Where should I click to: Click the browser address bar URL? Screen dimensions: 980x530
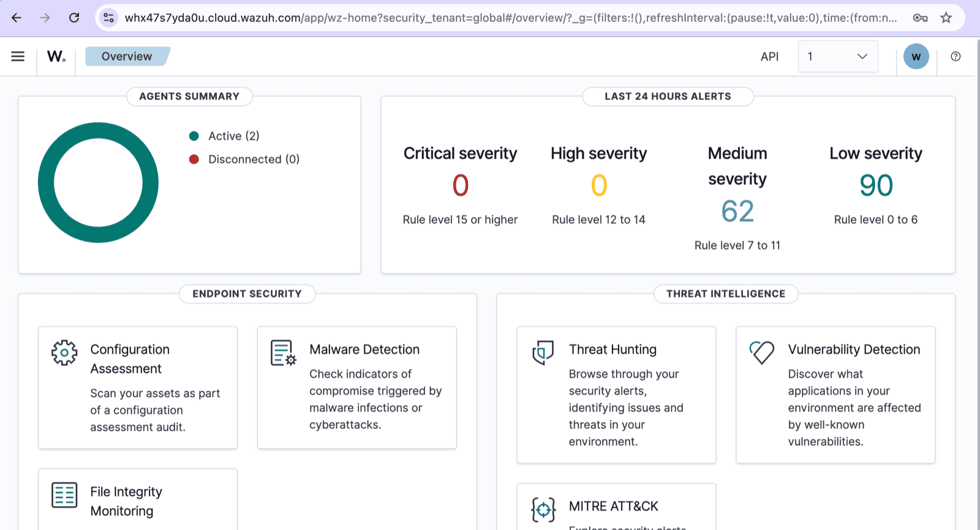coord(510,18)
